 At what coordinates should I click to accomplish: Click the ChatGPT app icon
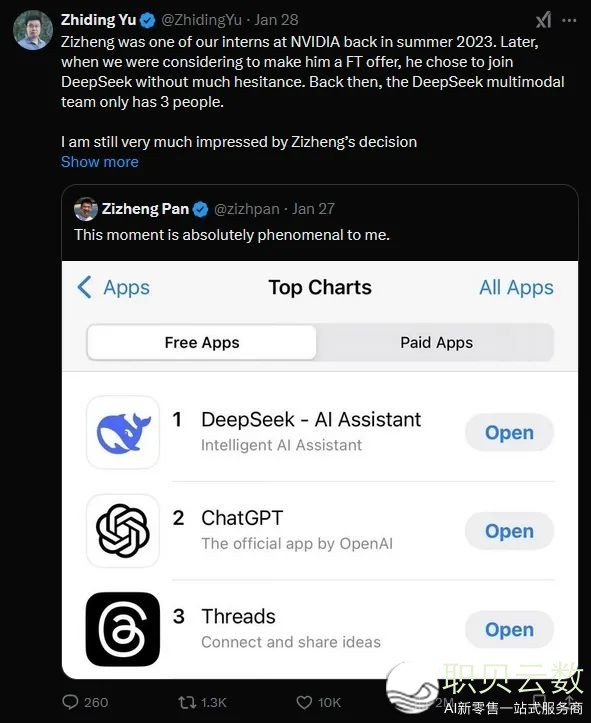[123, 531]
